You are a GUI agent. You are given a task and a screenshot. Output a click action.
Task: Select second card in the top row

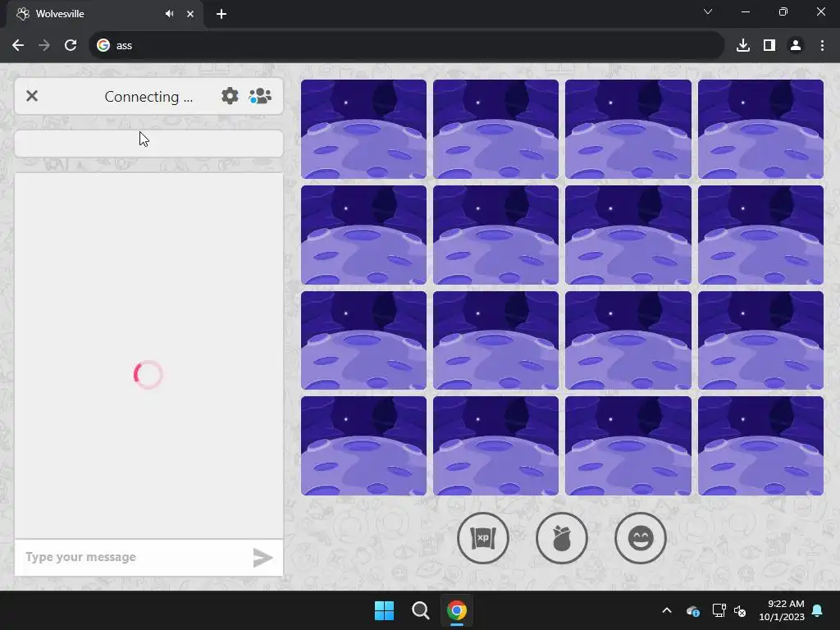(495, 129)
